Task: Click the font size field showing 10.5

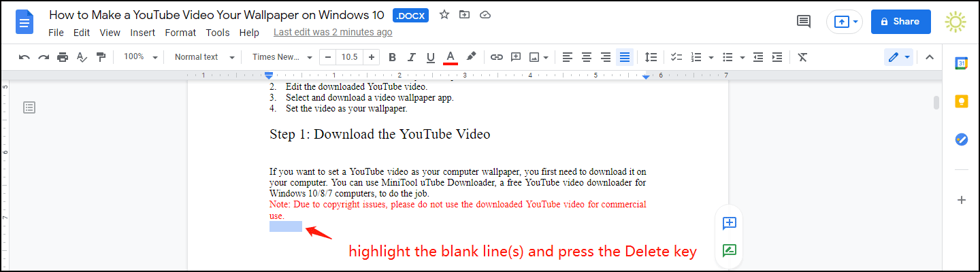Action: (350, 57)
